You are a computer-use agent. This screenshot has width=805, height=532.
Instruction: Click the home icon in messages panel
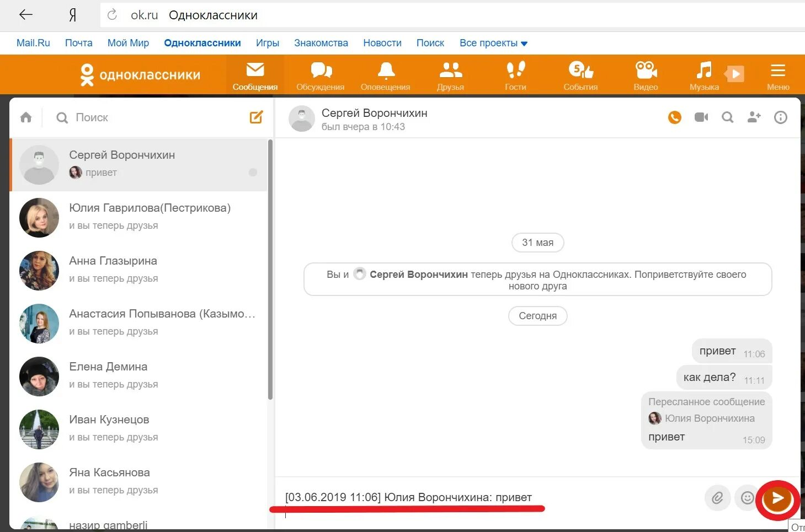[x=26, y=117]
